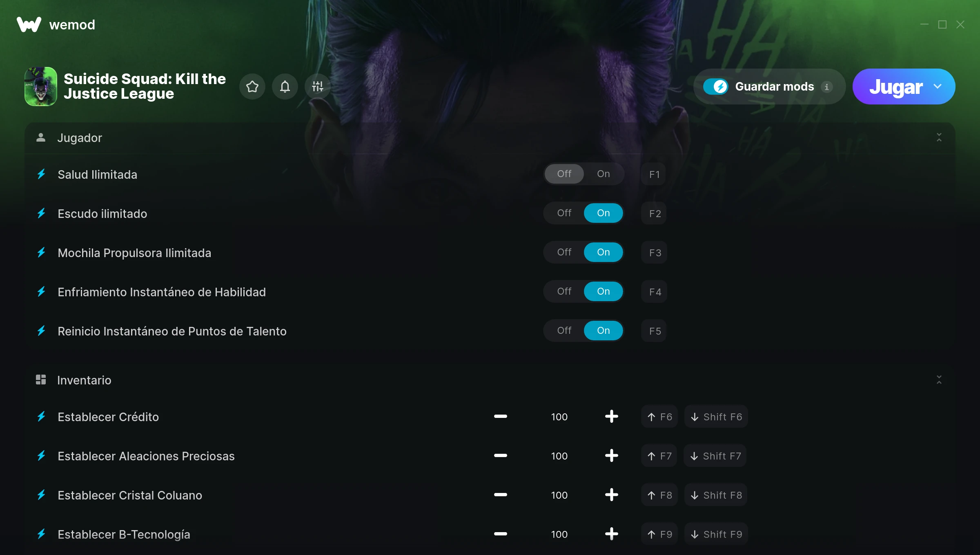Click plus icon for Establecer Cristal Coluano
The height and width of the screenshot is (555, 980).
611,495
